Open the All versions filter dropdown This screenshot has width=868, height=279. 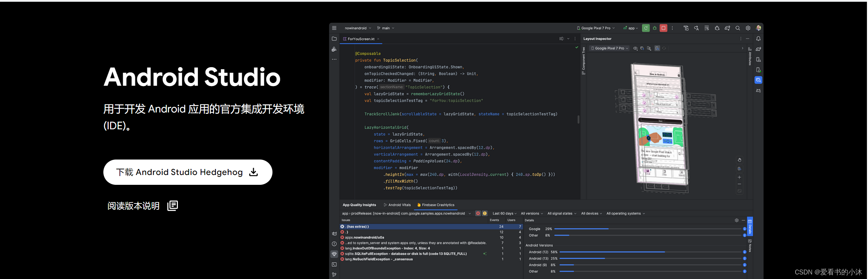click(532, 213)
